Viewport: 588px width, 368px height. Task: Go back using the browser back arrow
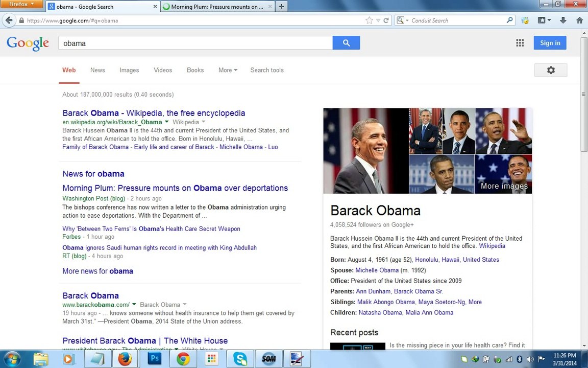[9, 20]
